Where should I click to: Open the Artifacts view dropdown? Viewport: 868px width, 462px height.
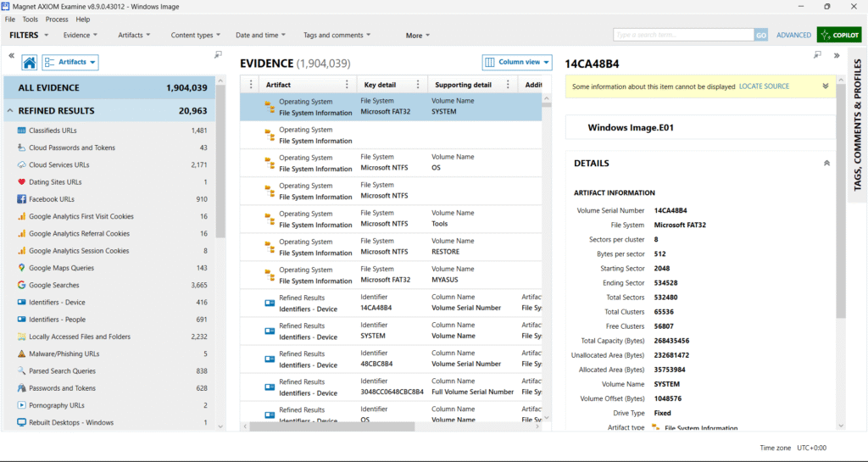70,63
